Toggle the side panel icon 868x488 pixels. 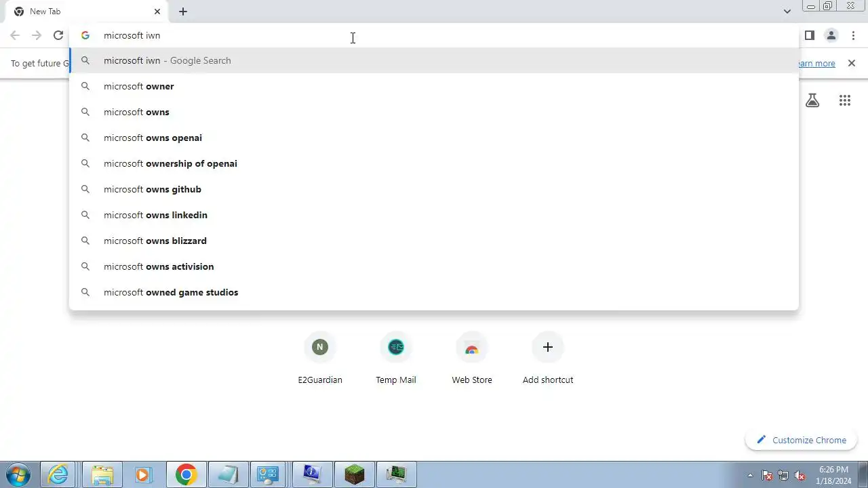(809, 35)
